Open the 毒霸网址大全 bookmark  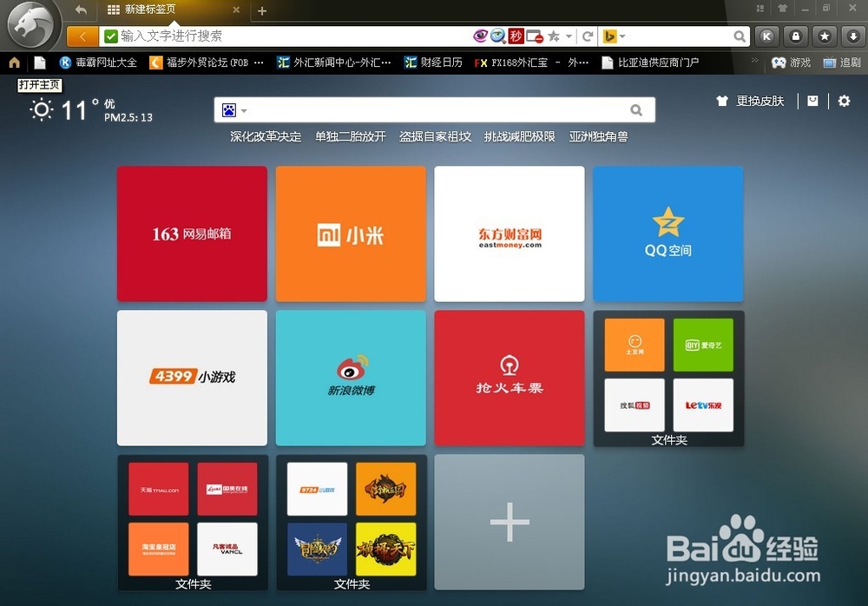pyautogui.click(x=98, y=63)
